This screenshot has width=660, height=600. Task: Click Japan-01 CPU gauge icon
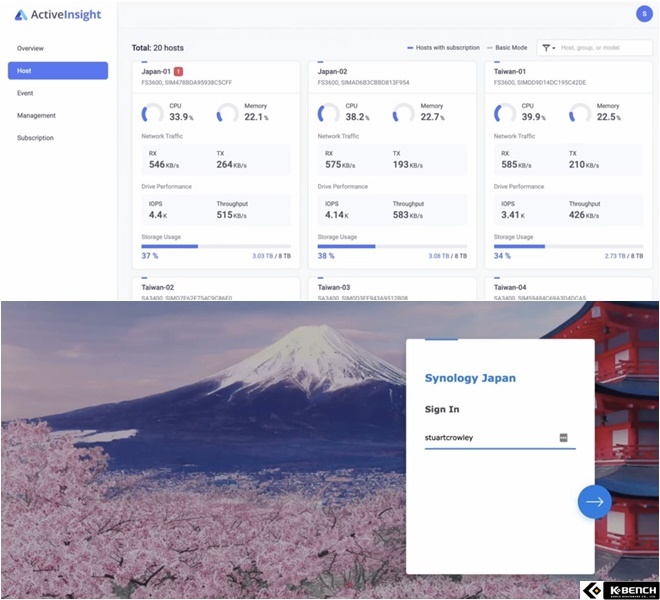[152, 113]
